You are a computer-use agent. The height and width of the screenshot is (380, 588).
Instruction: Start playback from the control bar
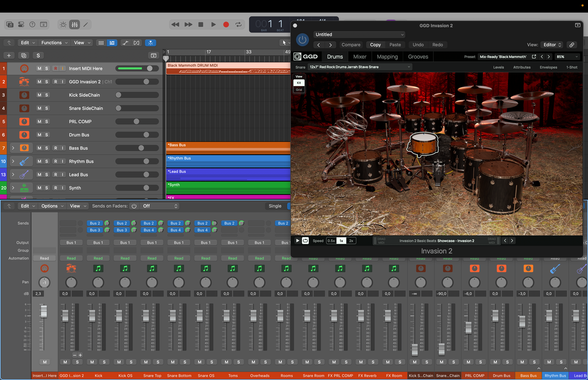click(213, 24)
